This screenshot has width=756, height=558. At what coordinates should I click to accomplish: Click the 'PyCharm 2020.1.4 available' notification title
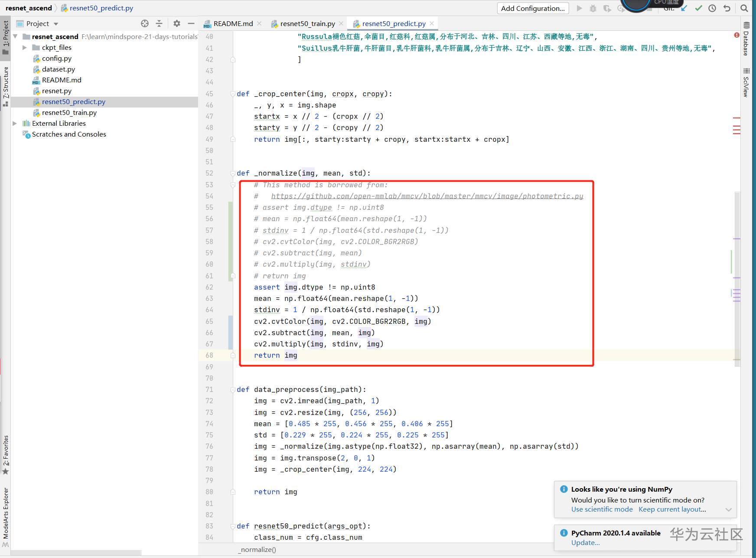point(616,533)
